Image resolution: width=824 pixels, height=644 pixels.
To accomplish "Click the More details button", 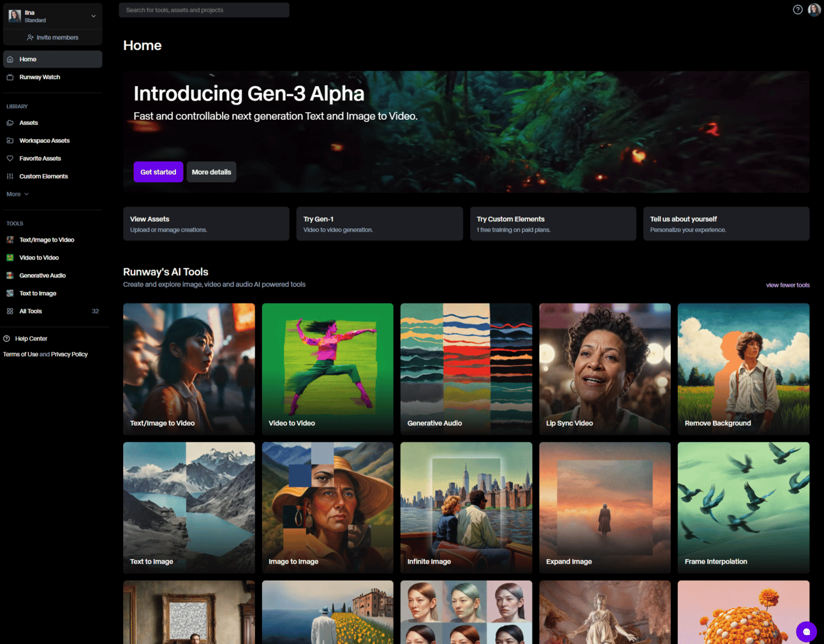I will [212, 172].
